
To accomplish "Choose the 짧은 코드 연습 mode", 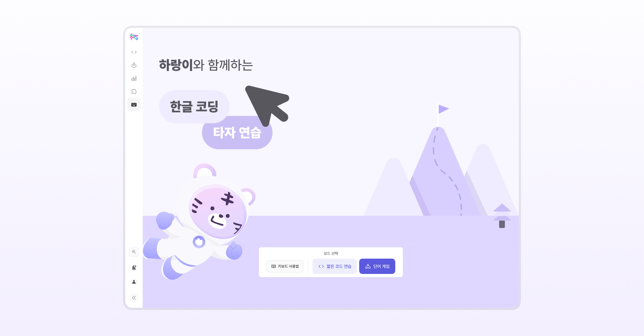I will (x=335, y=266).
